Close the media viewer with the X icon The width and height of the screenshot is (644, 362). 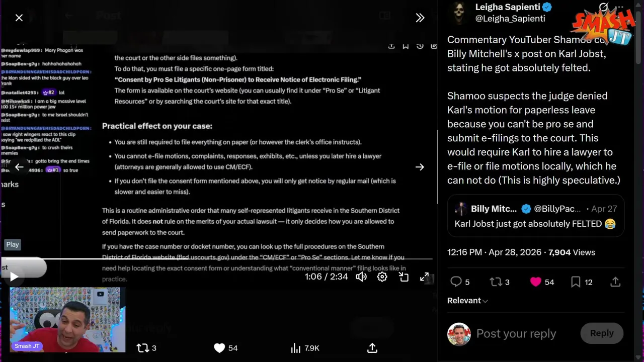[19, 18]
